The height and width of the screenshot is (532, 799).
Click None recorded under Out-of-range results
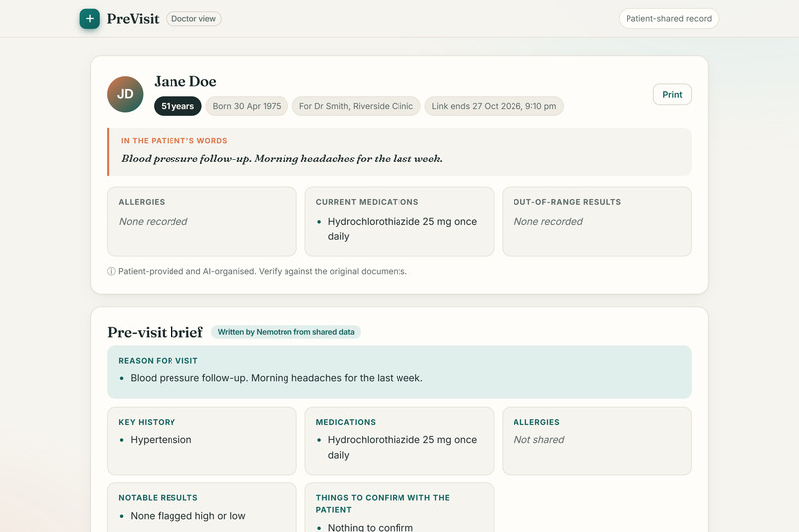[548, 222]
